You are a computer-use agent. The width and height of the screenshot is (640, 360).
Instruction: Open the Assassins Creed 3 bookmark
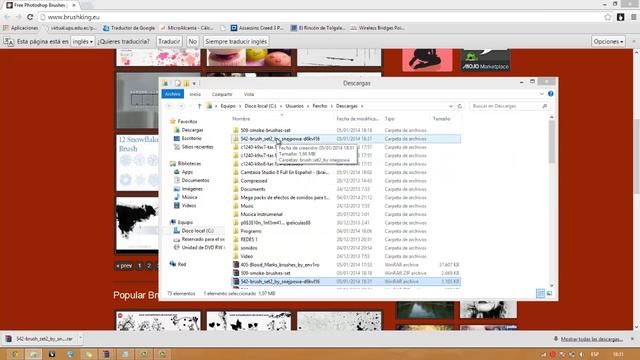(x=257, y=28)
